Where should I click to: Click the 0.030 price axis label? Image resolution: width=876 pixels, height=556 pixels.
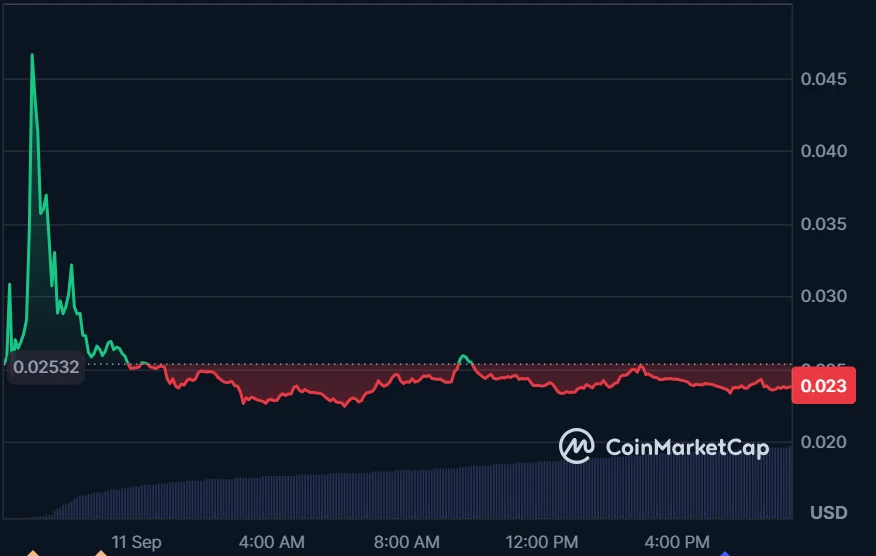coord(823,296)
